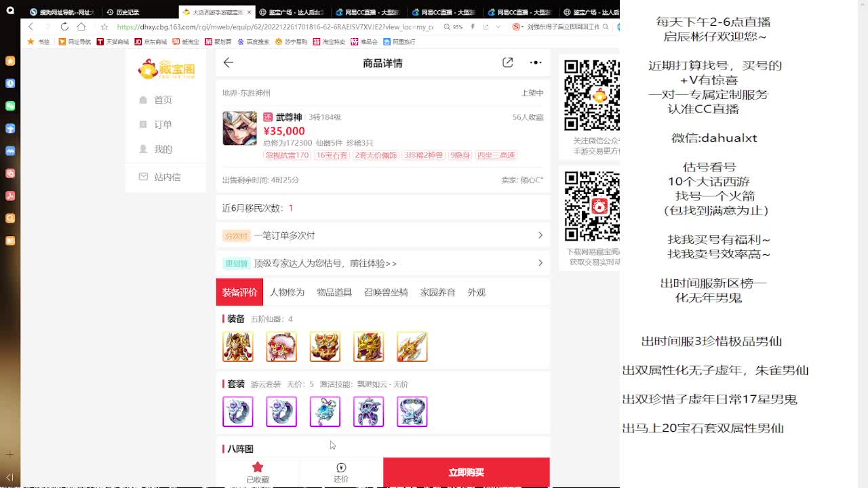
Task: Click the browser sidebar clock history icon
Action: pyautogui.click(x=10, y=83)
